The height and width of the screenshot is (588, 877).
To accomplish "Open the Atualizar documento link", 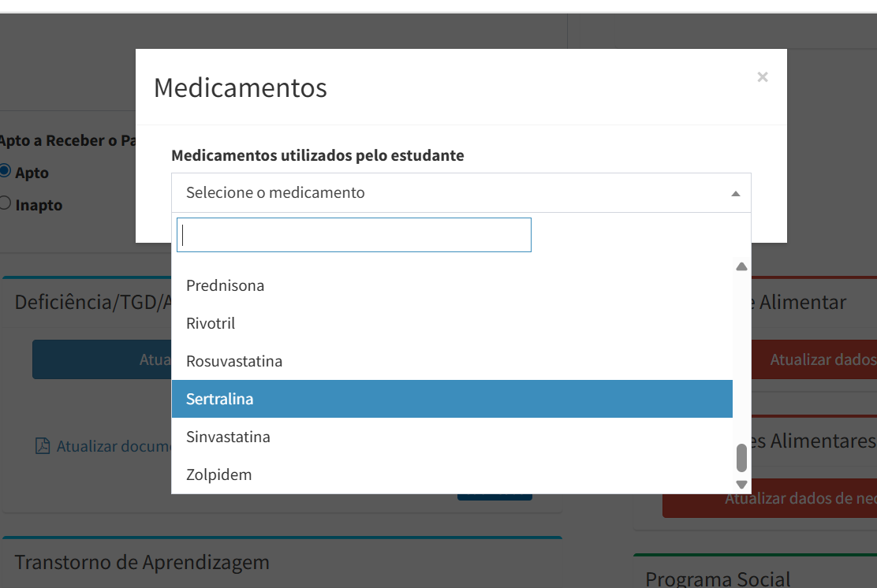I will click(x=114, y=446).
